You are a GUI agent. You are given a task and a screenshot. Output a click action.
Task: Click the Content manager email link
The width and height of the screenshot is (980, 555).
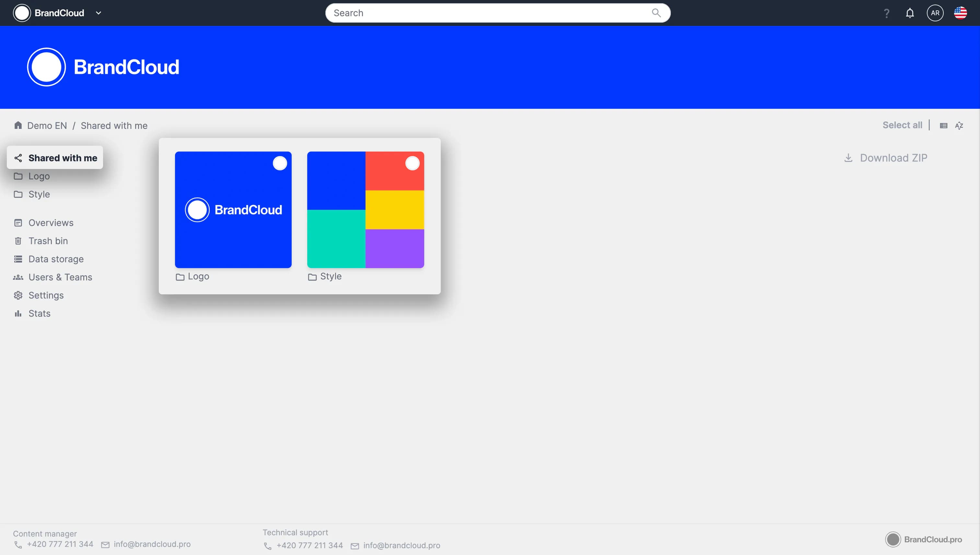pos(152,544)
